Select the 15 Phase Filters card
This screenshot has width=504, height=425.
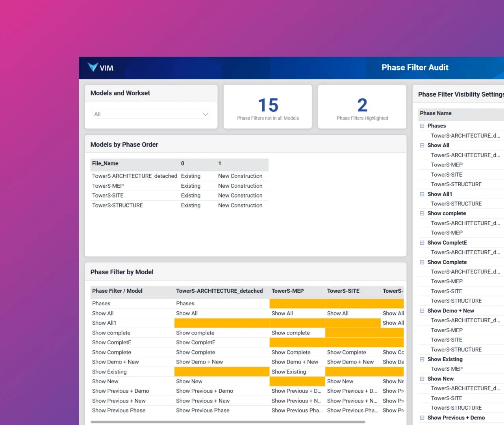(267, 106)
